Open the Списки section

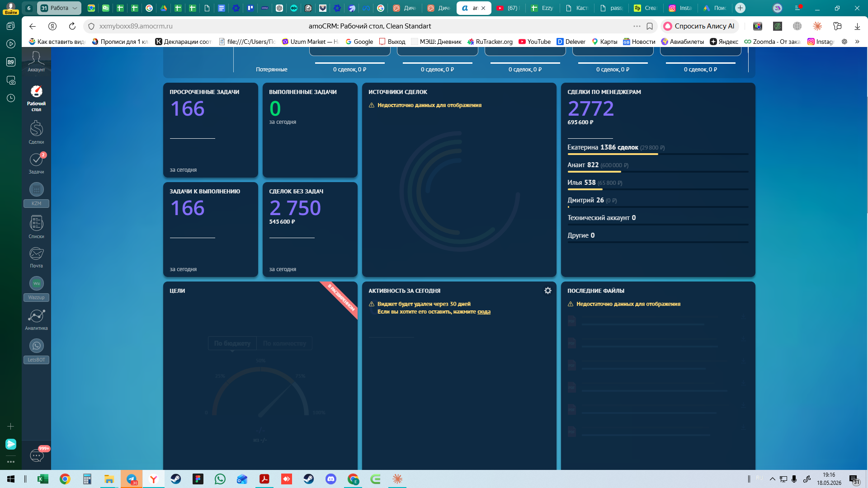click(x=36, y=227)
